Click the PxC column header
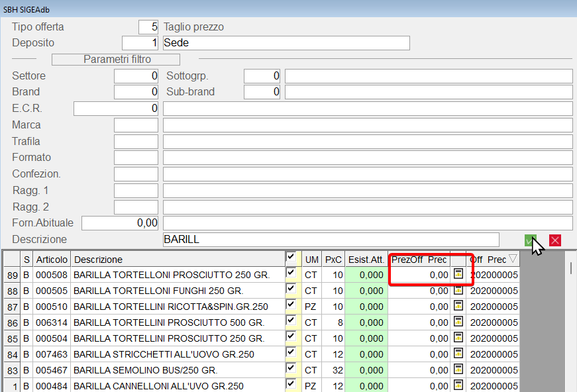This screenshot has height=392, width=577. pos(333,260)
